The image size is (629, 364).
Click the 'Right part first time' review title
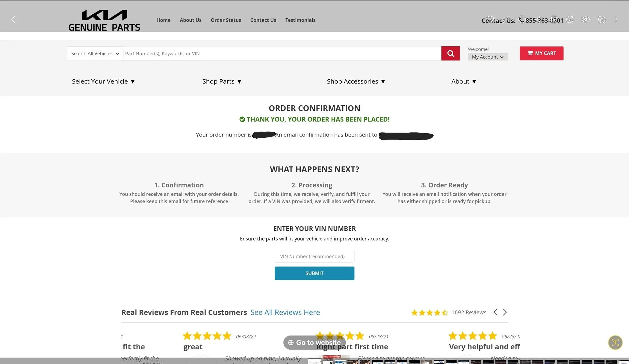pos(352,347)
